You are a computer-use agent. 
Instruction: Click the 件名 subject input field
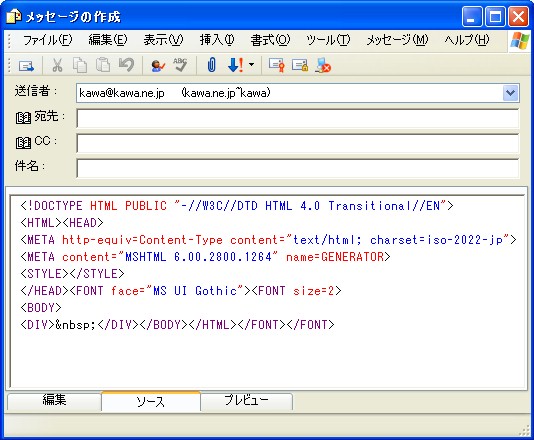298,168
